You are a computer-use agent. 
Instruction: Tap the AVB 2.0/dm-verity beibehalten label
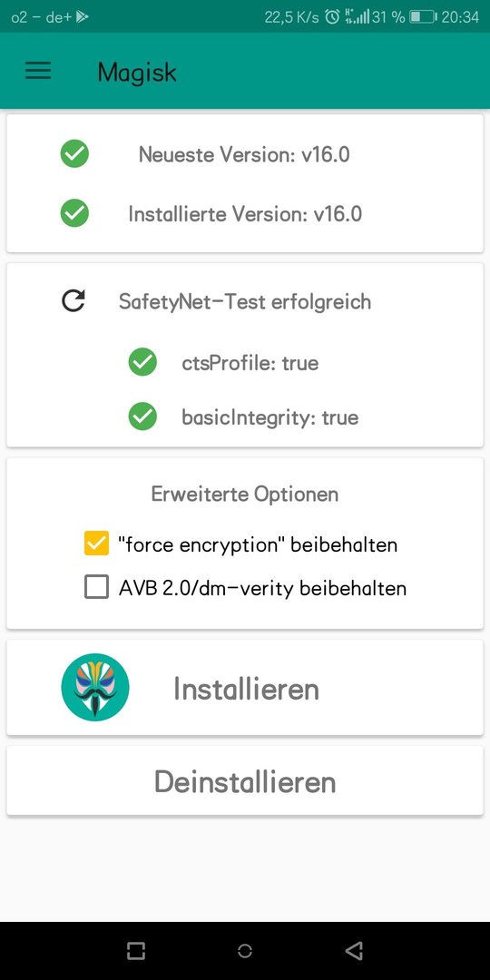(x=262, y=588)
